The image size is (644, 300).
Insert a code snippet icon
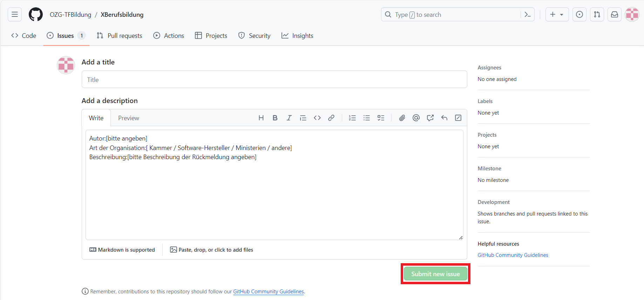pos(317,118)
